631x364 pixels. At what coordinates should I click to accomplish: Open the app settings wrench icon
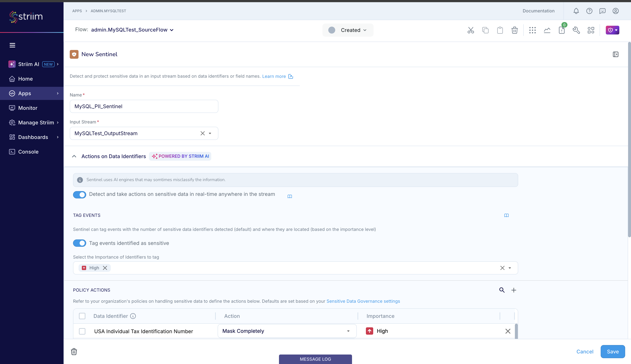576,30
